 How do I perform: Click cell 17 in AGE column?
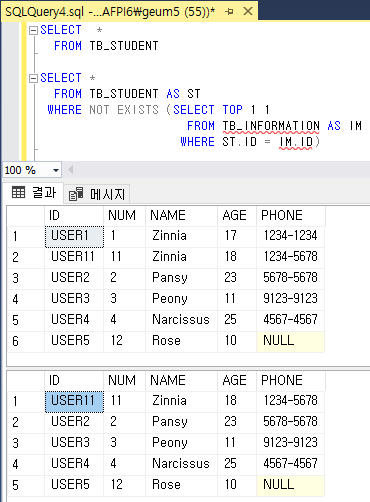pos(237,236)
